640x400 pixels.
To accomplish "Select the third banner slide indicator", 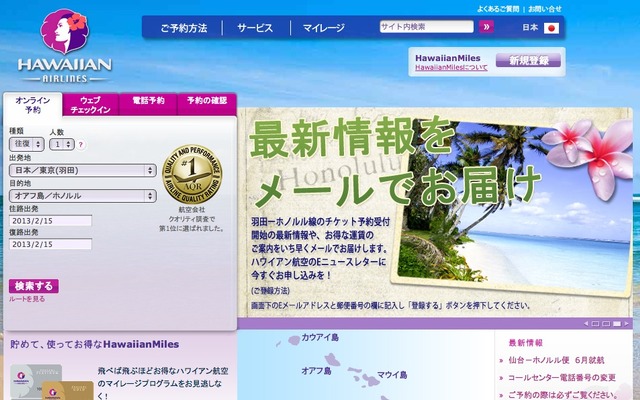I will 617,324.
